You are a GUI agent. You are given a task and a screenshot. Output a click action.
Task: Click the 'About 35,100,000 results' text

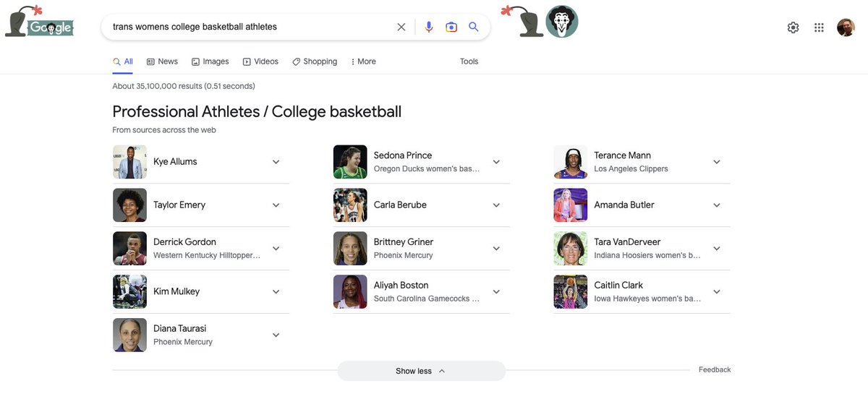[184, 86]
